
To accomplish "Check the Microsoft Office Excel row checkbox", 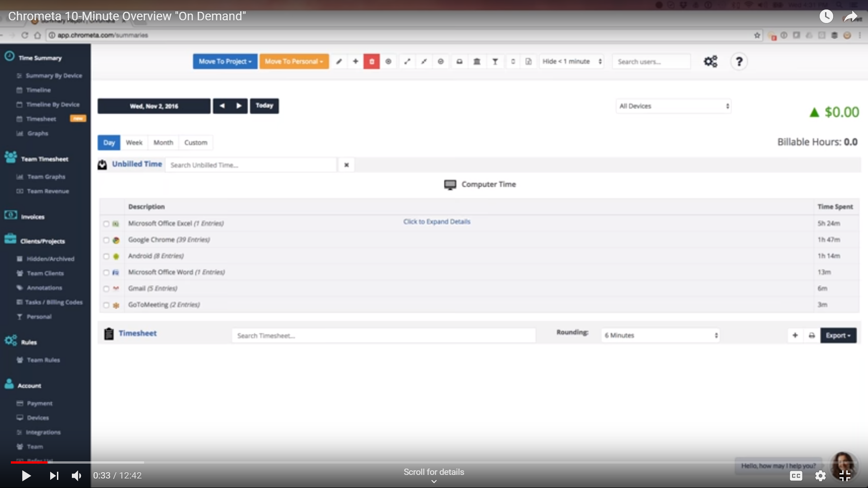I will pyautogui.click(x=106, y=224).
